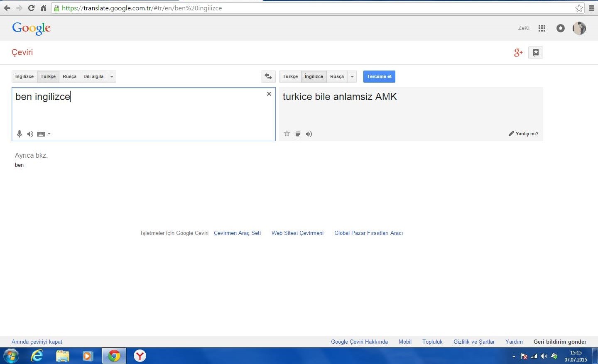Expand target language list dropdown

(352, 76)
